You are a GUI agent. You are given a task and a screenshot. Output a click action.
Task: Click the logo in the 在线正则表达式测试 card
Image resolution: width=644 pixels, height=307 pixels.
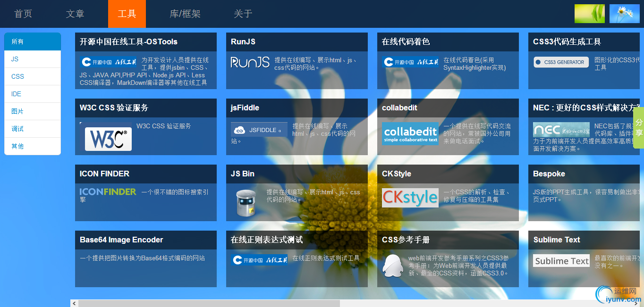(259, 260)
